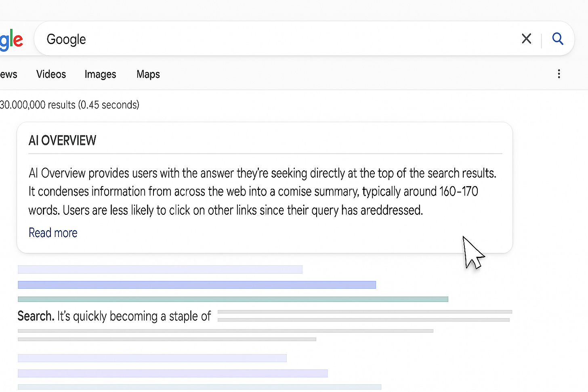Click the X icon beside the search field
The width and height of the screenshot is (588, 392).
click(526, 39)
